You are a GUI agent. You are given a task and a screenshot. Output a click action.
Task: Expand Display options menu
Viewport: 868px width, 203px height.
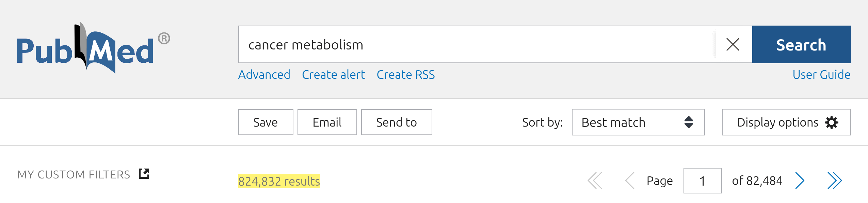(x=786, y=122)
